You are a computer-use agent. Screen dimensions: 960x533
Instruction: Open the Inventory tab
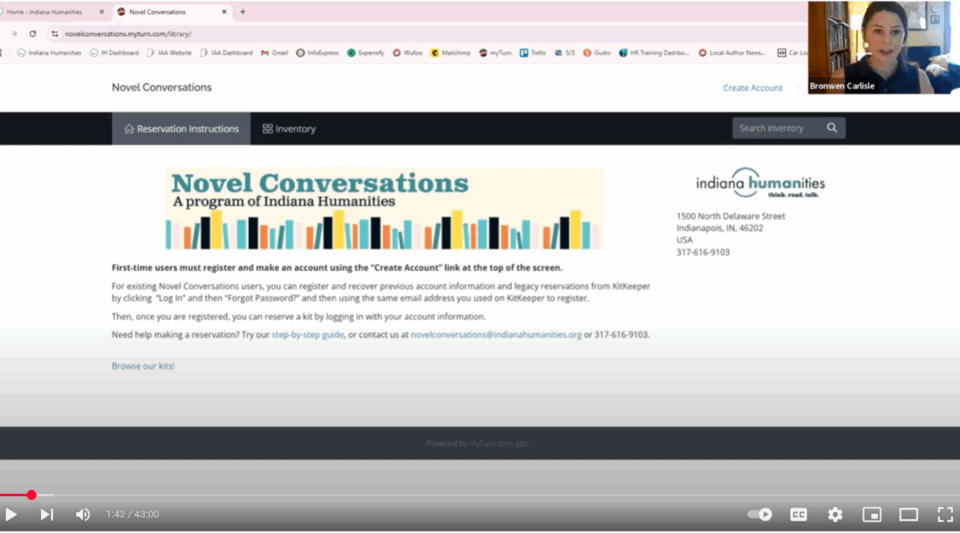pyautogui.click(x=289, y=129)
